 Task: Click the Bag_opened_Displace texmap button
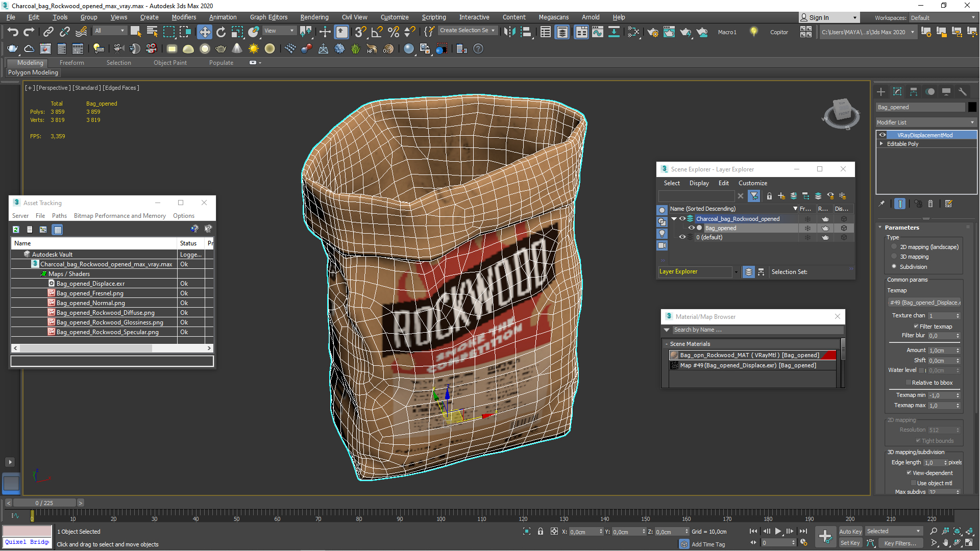click(x=925, y=303)
